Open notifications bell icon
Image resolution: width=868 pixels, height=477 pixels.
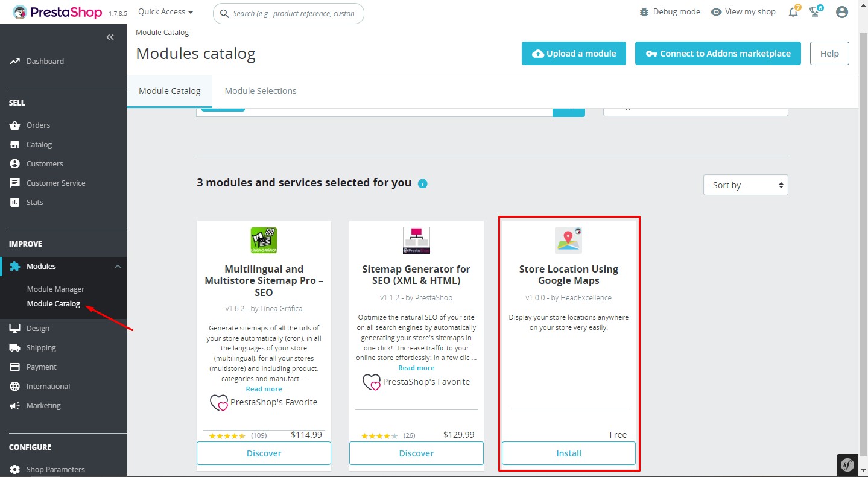tap(794, 12)
